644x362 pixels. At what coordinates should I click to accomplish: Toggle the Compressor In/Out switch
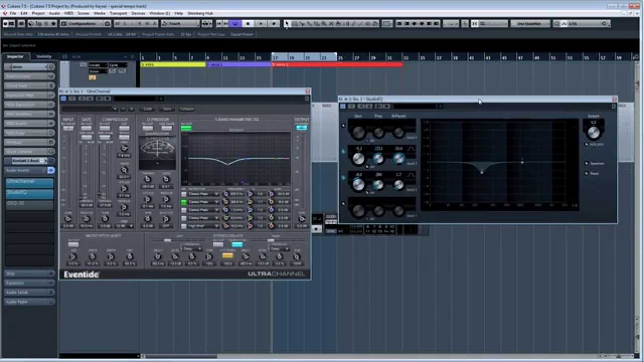(105, 128)
